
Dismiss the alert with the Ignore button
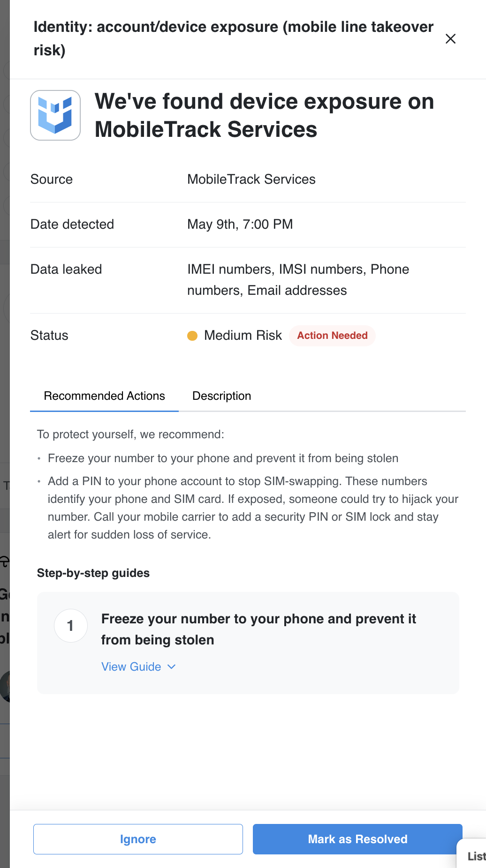tap(138, 839)
